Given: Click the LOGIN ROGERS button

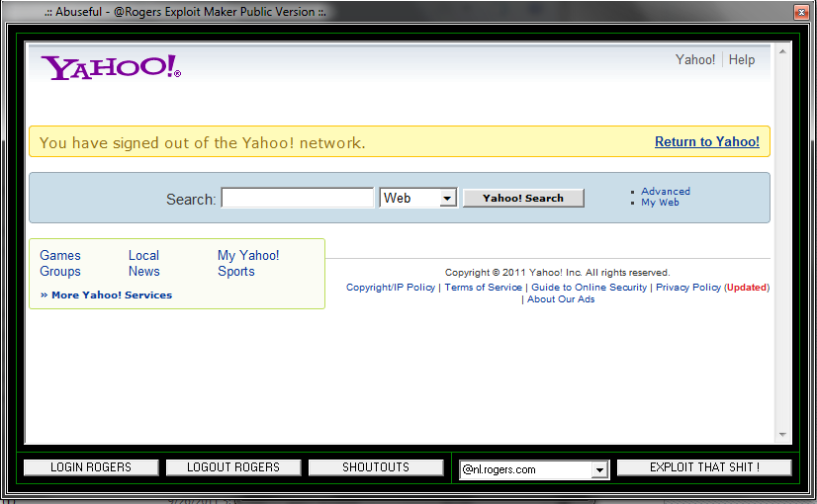Looking at the screenshot, I should [x=91, y=467].
